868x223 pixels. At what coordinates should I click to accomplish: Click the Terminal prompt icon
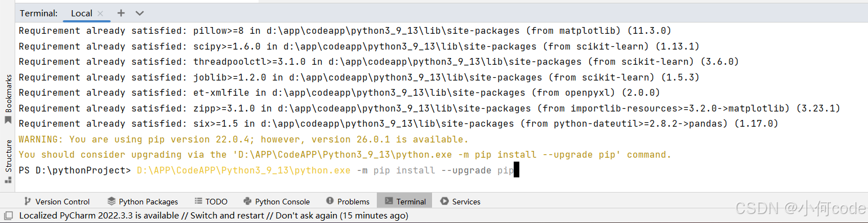389,202
